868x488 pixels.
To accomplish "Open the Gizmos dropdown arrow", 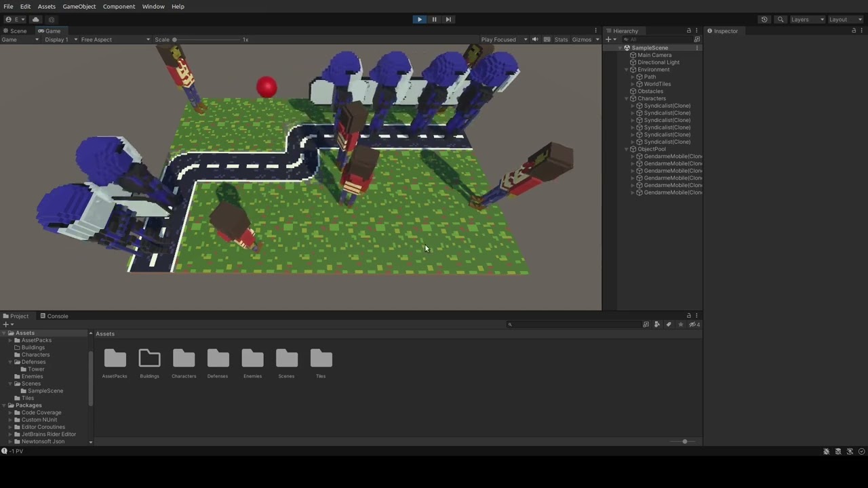I will (x=597, y=39).
